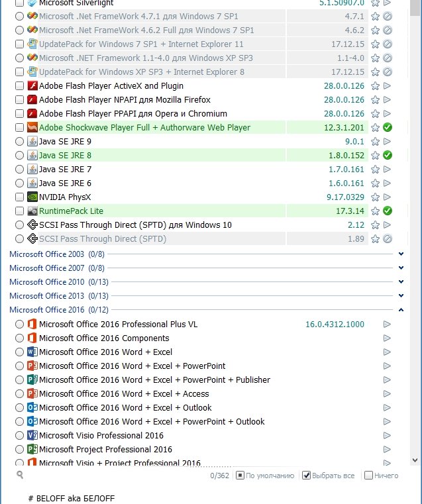Click version 9.17.0329 of NVIDIA PhysX
422x504 pixels.
point(346,197)
